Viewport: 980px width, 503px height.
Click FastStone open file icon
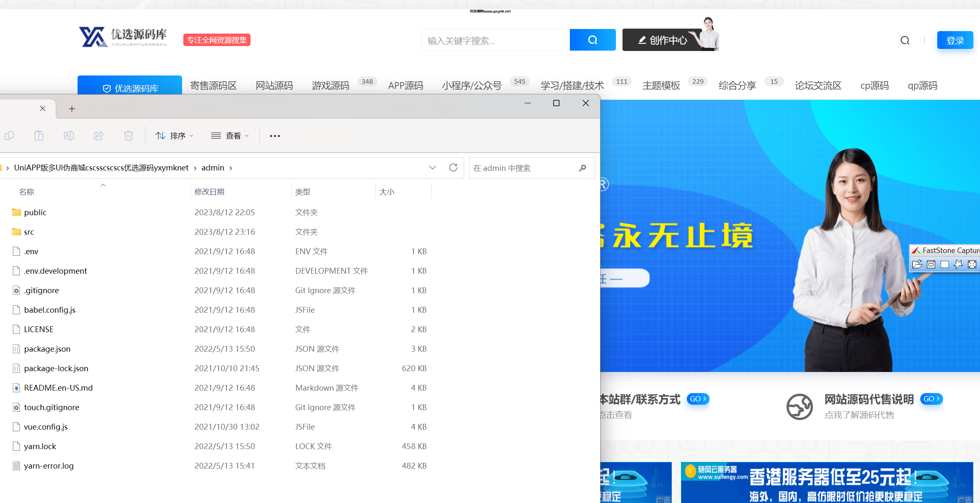click(917, 264)
